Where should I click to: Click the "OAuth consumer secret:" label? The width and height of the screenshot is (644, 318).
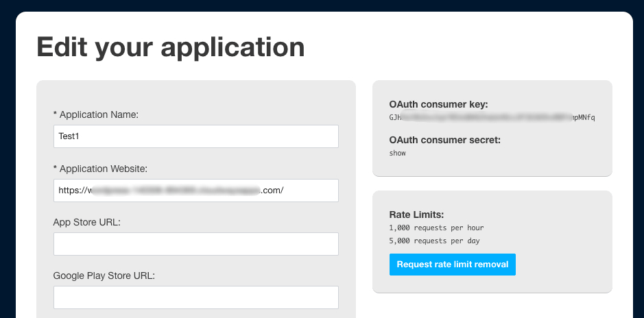[445, 140]
